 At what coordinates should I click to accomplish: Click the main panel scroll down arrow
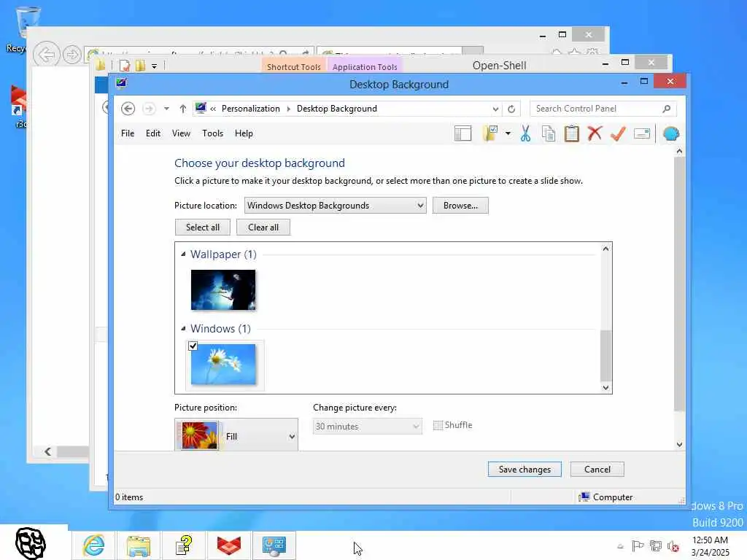coord(679,444)
